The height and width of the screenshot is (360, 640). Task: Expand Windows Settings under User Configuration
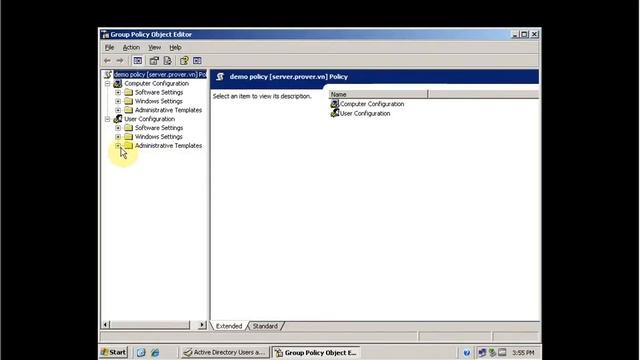tap(118, 137)
